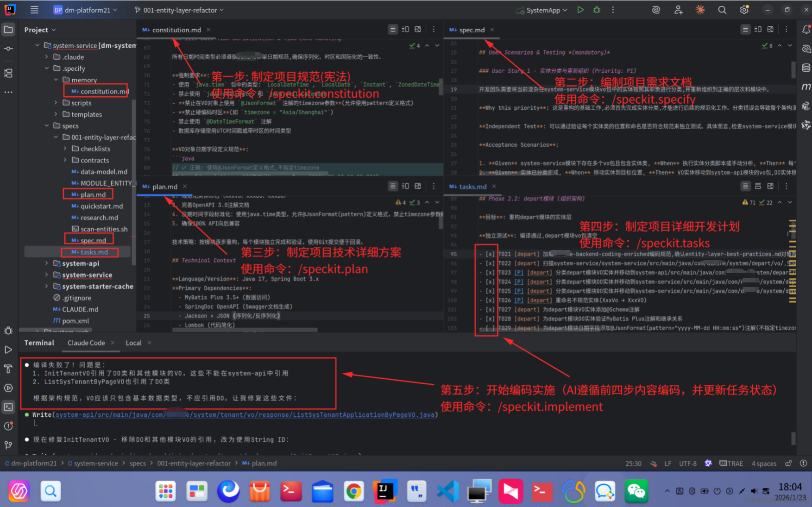The height and width of the screenshot is (507, 812).
Task: Open Database tool window icon
Action: (x=806, y=68)
